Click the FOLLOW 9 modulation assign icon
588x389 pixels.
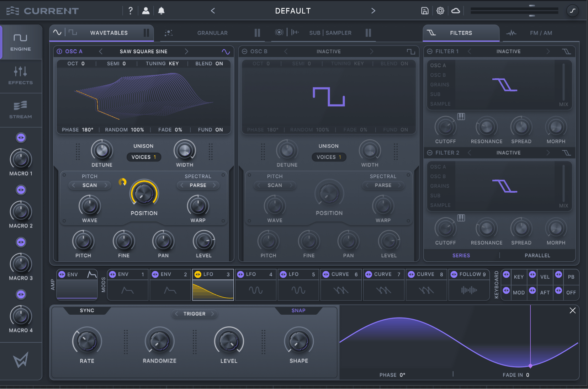pos(454,274)
